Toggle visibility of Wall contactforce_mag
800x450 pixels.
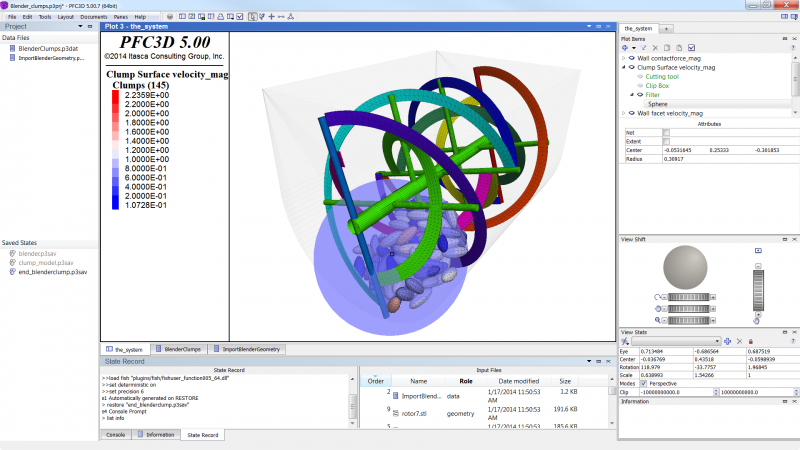coord(632,58)
